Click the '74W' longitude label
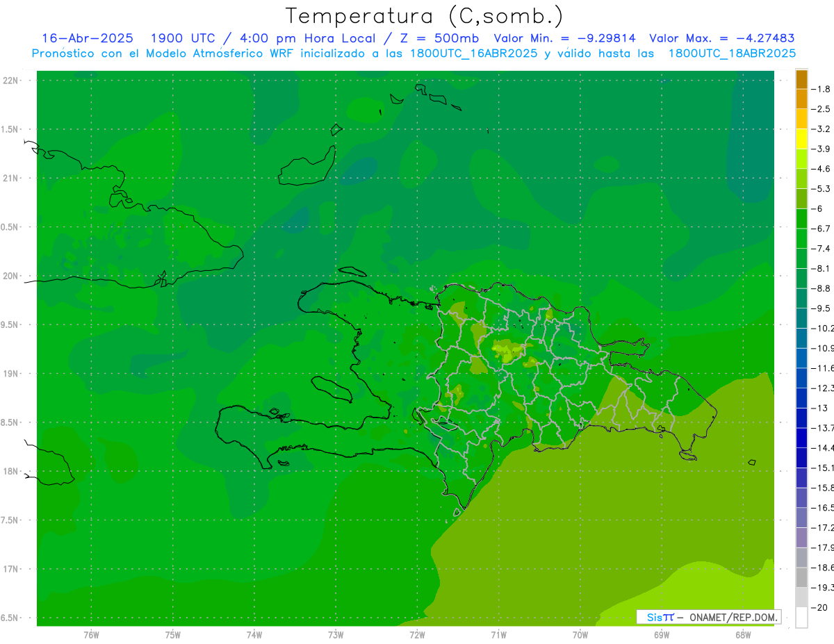This screenshot has width=834, height=644. (254, 635)
